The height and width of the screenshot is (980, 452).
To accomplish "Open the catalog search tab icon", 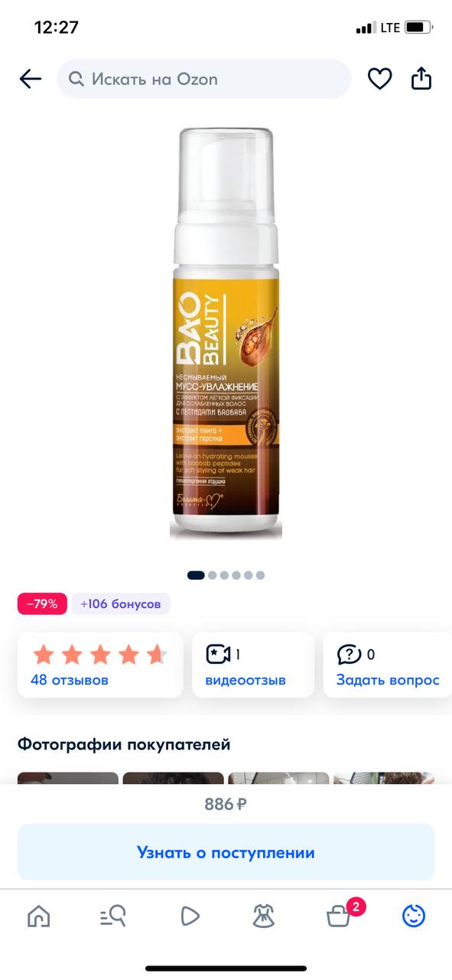I will click(113, 916).
